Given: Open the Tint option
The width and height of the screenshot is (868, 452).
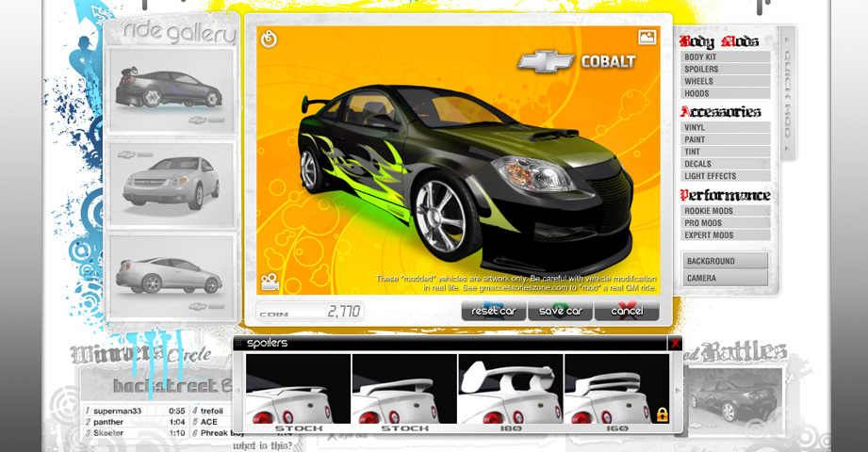Looking at the screenshot, I should tap(725, 152).
